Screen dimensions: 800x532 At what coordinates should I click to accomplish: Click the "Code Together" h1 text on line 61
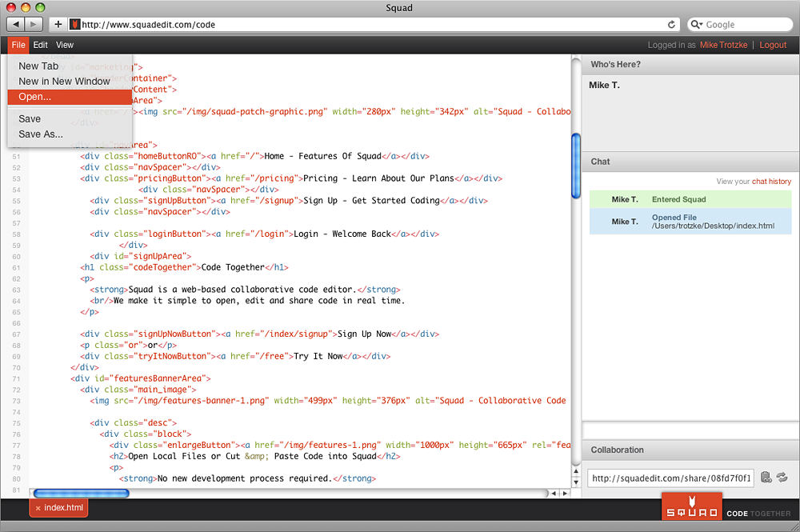coord(233,267)
